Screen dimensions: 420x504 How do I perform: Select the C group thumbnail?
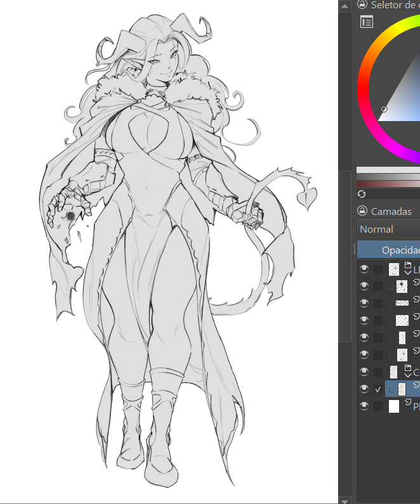(x=394, y=372)
